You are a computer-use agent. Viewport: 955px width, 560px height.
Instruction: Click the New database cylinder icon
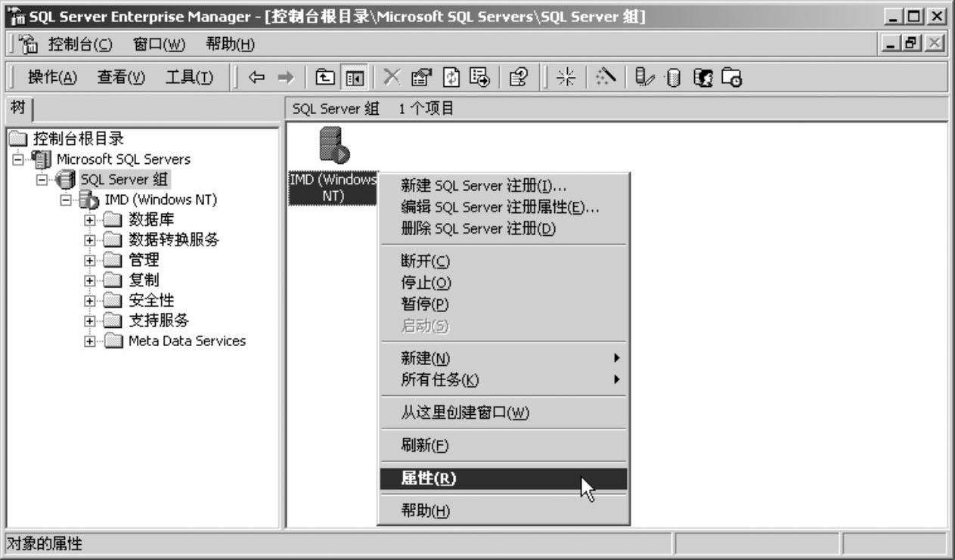point(674,77)
